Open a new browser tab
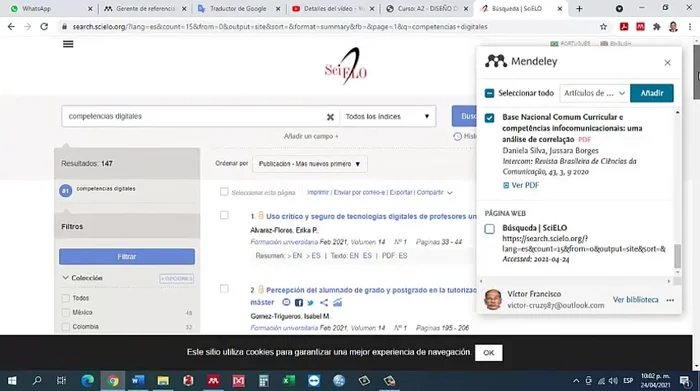Screen dimensions: 700x391 [579, 8]
